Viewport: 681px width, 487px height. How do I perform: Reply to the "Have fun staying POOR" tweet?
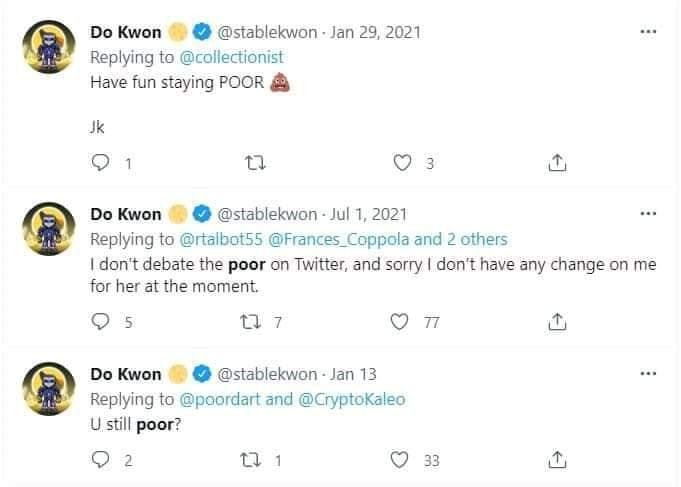click(x=100, y=162)
